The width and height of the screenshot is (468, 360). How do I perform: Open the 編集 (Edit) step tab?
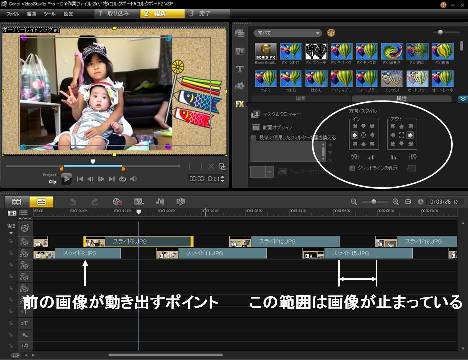162,13
